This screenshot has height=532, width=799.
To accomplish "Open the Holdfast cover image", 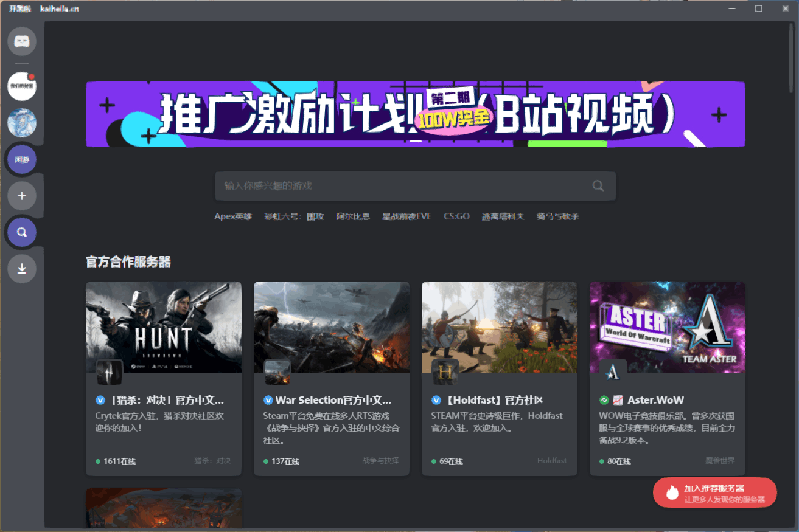I will [x=500, y=327].
